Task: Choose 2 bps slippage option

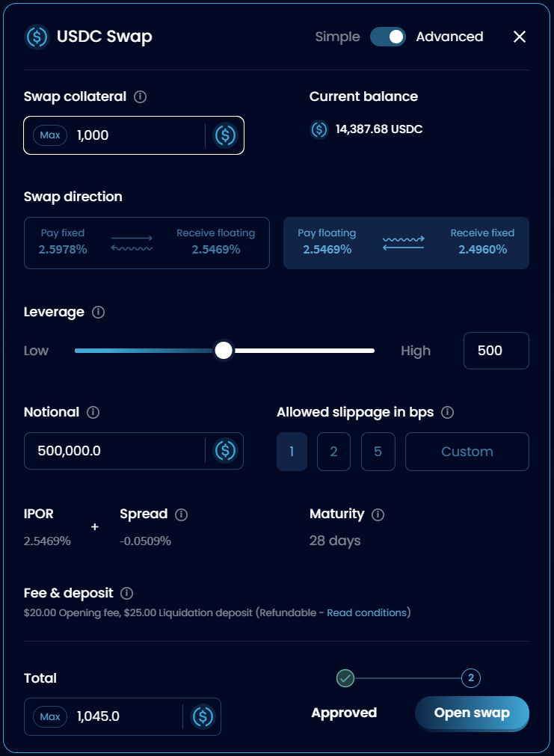Action: coord(333,452)
